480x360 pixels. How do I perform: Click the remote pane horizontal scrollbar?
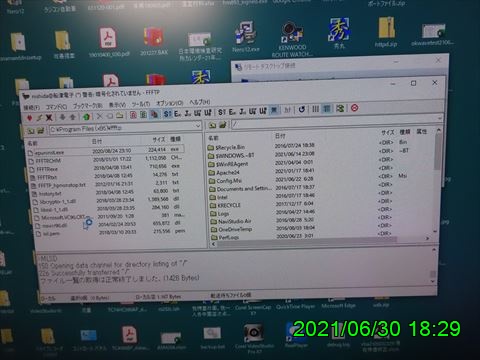307,241
